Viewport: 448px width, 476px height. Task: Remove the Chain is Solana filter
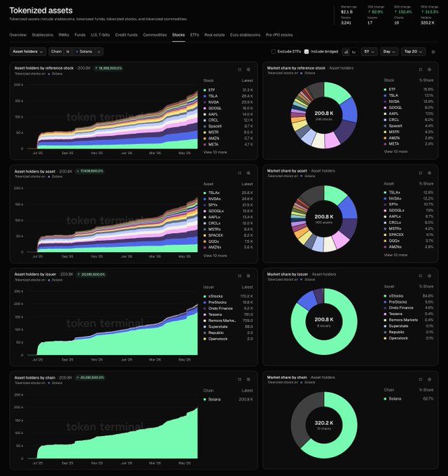point(99,52)
